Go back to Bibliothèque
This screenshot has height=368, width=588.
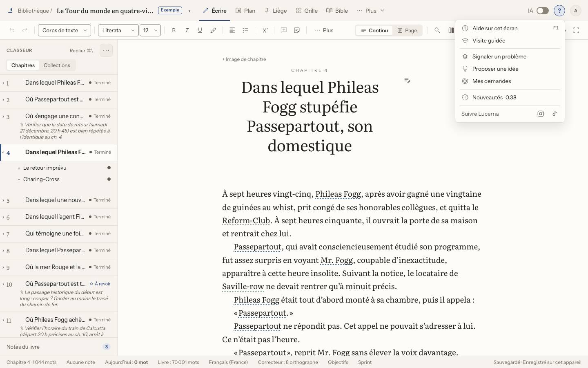(33, 11)
